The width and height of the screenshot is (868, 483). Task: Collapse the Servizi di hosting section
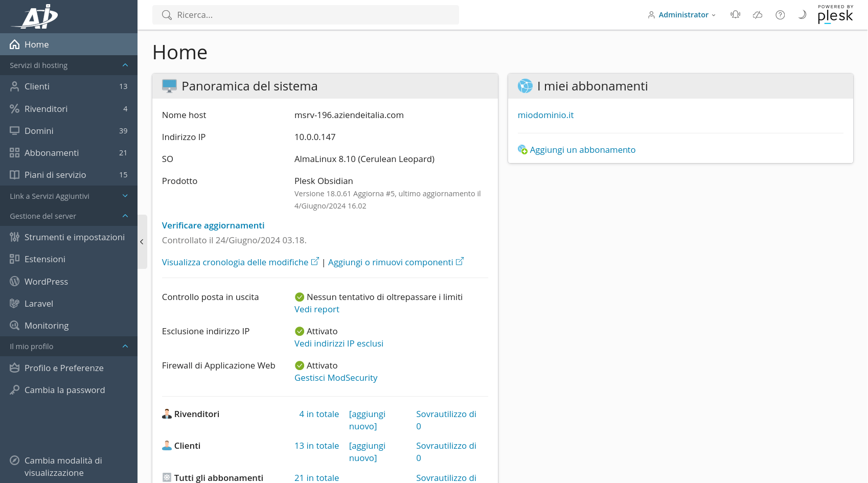pyautogui.click(x=68, y=65)
